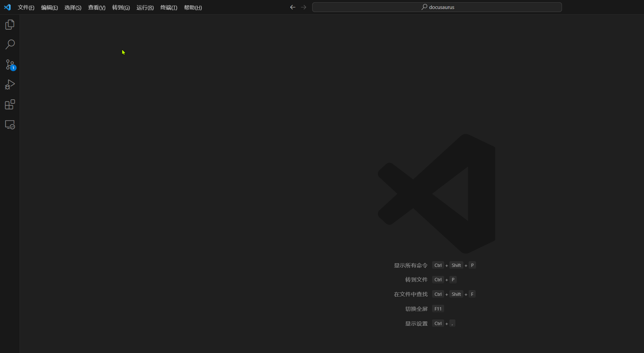This screenshot has height=353, width=644.
Task: Click the 转到文件 label
Action: pos(416,280)
